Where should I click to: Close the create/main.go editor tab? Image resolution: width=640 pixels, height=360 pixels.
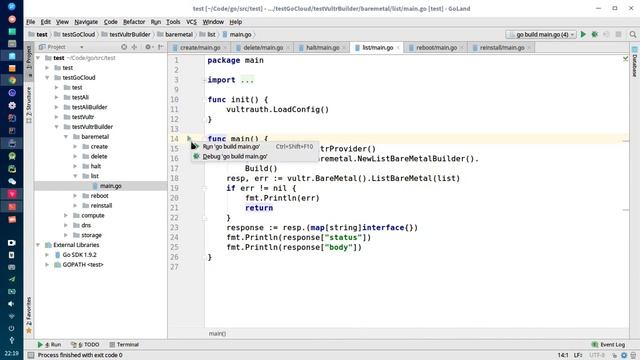(x=225, y=48)
